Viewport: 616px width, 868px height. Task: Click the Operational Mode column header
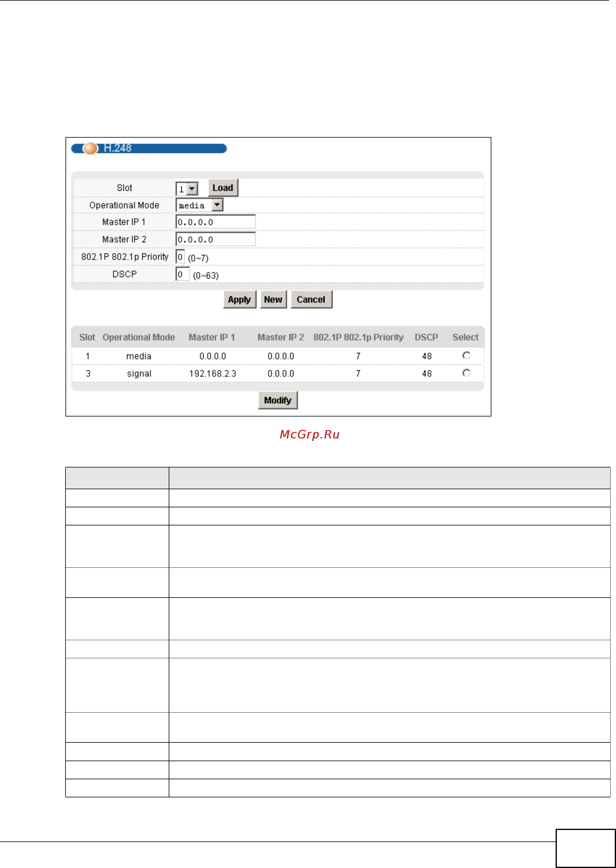139,337
